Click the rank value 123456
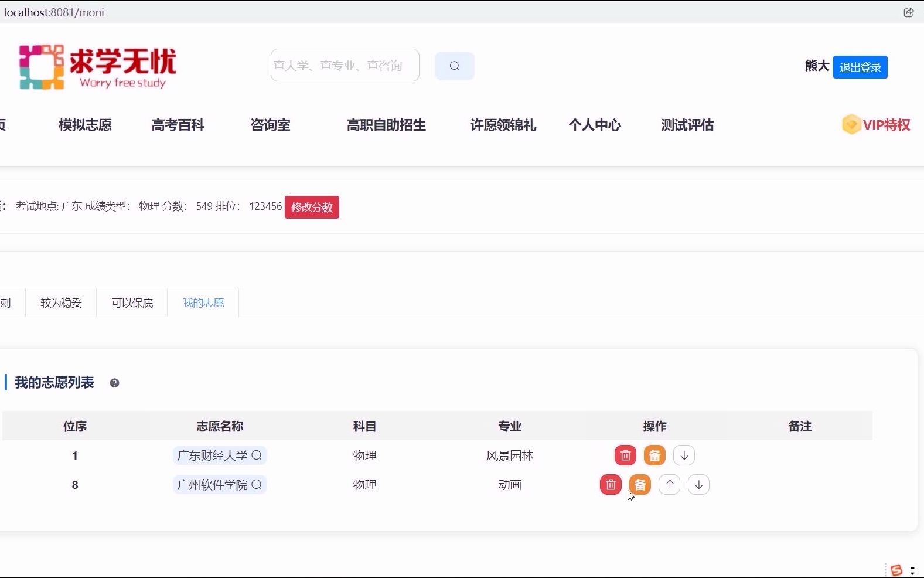Viewport: 924px width, 578px height. (265, 206)
